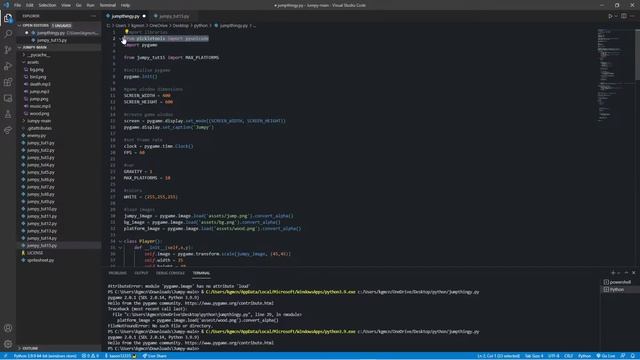Click the lightbulb code action icon
The image size is (640, 360).
127,31
